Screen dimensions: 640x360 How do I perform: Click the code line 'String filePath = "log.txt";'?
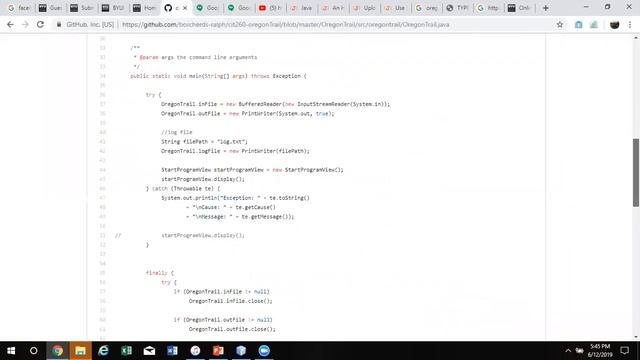(204, 142)
